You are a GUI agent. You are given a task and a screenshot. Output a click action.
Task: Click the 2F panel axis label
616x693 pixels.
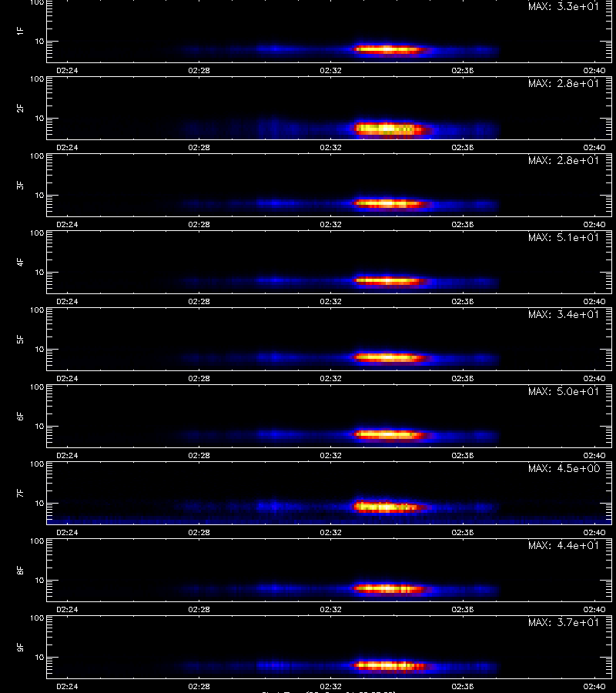click(20, 109)
